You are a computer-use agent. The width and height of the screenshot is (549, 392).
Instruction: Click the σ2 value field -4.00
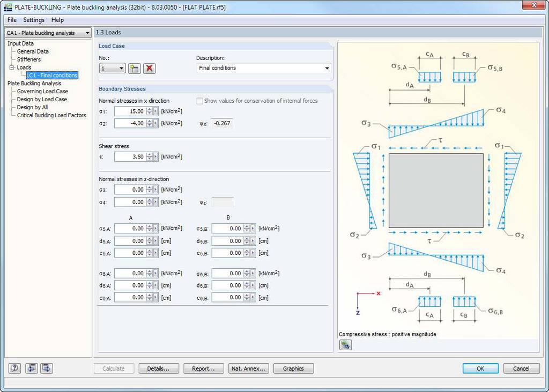pos(130,123)
